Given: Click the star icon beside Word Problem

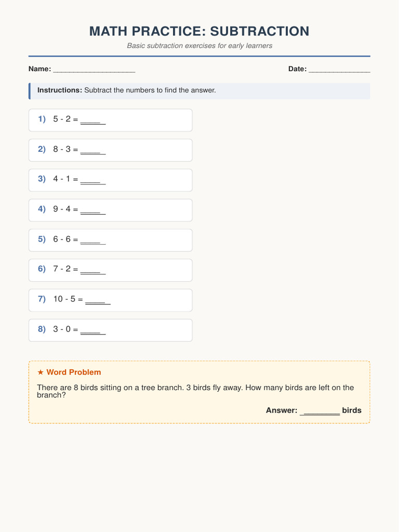Looking at the screenshot, I should 41,373.
